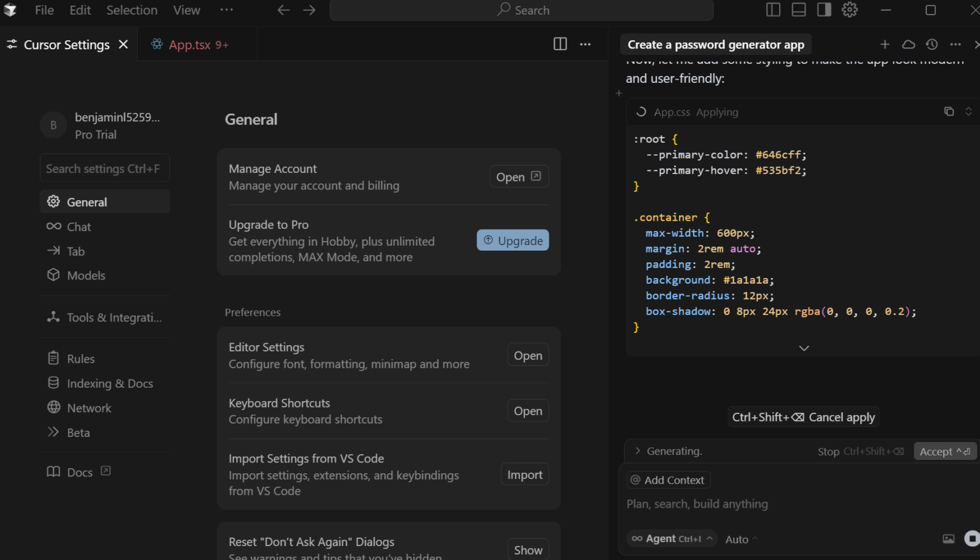The image size is (980, 560).
Task: Open the chat panel's more-options ellipsis
Action: pyautogui.click(x=955, y=44)
